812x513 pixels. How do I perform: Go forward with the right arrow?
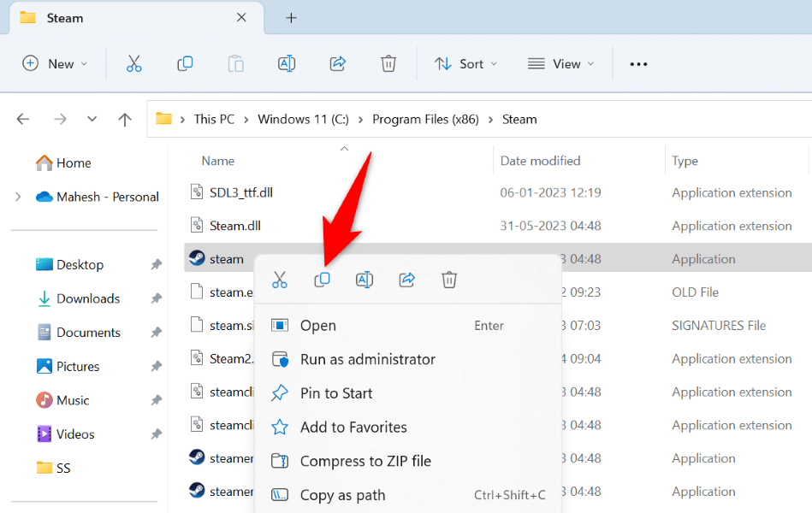(60, 120)
